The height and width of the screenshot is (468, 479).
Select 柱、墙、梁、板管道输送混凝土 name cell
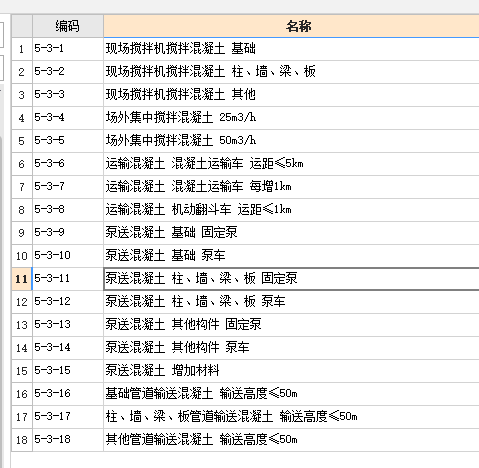pyautogui.click(x=291, y=417)
